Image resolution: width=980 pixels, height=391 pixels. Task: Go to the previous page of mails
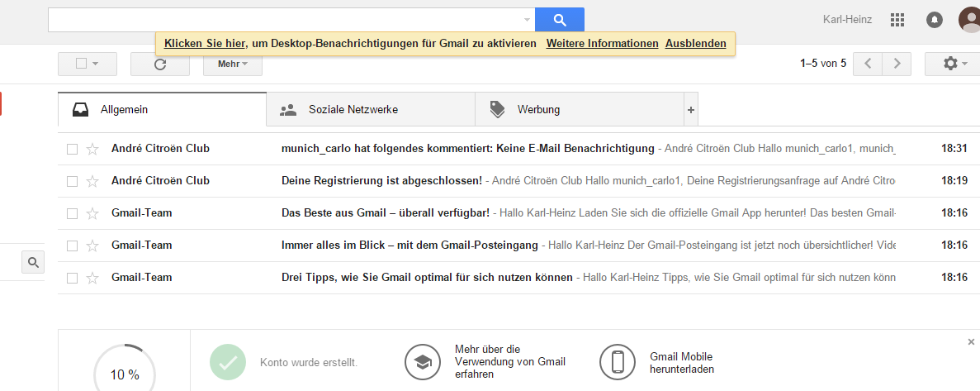(867, 64)
